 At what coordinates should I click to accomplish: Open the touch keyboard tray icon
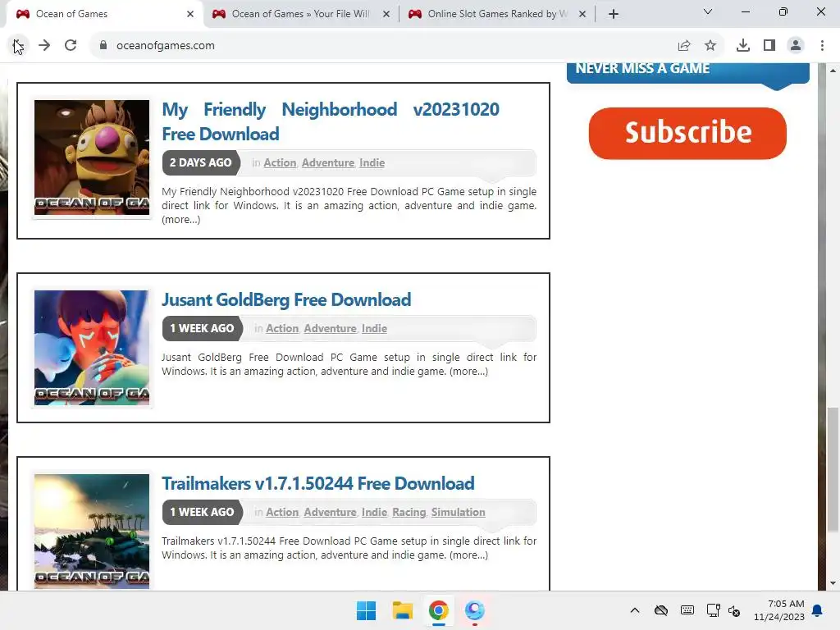[687, 610]
